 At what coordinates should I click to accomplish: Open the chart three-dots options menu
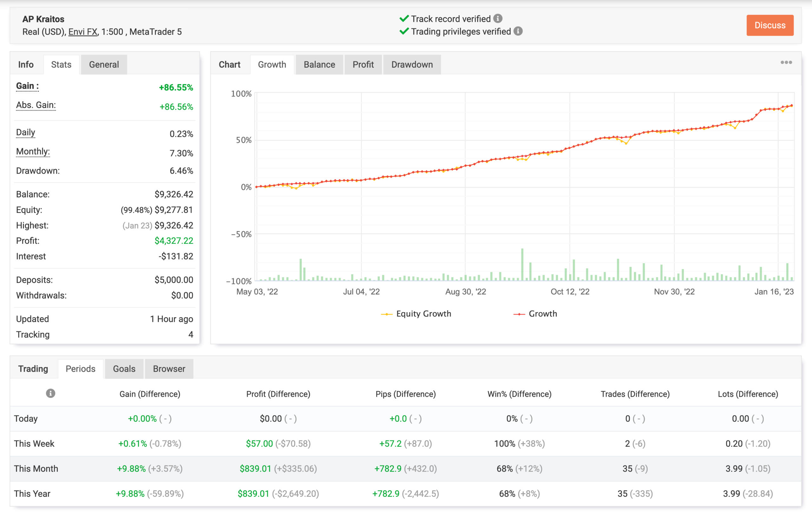coord(786,62)
